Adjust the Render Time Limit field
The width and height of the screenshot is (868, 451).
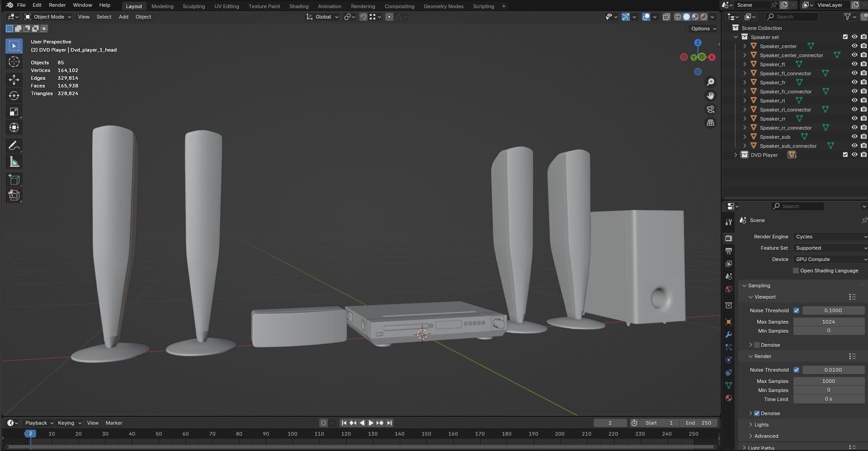pyautogui.click(x=829, y=399)
